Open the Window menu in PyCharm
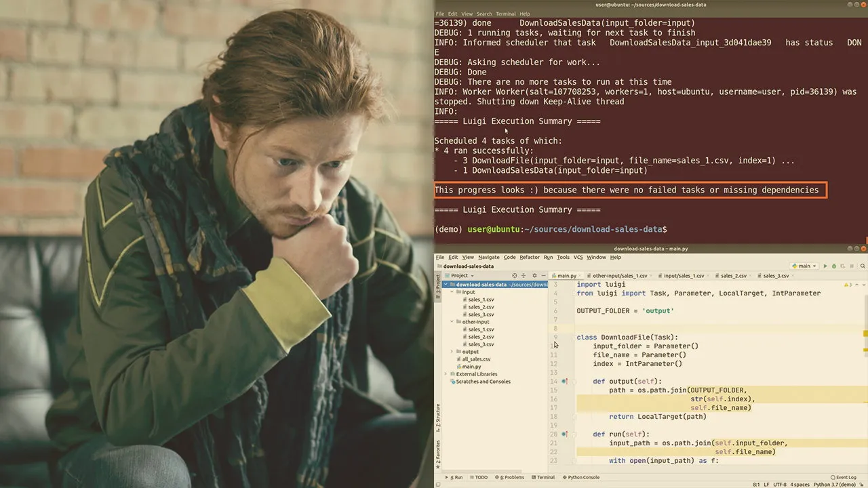This screenshot has width=868, height=488. click(x=596, y=258)
